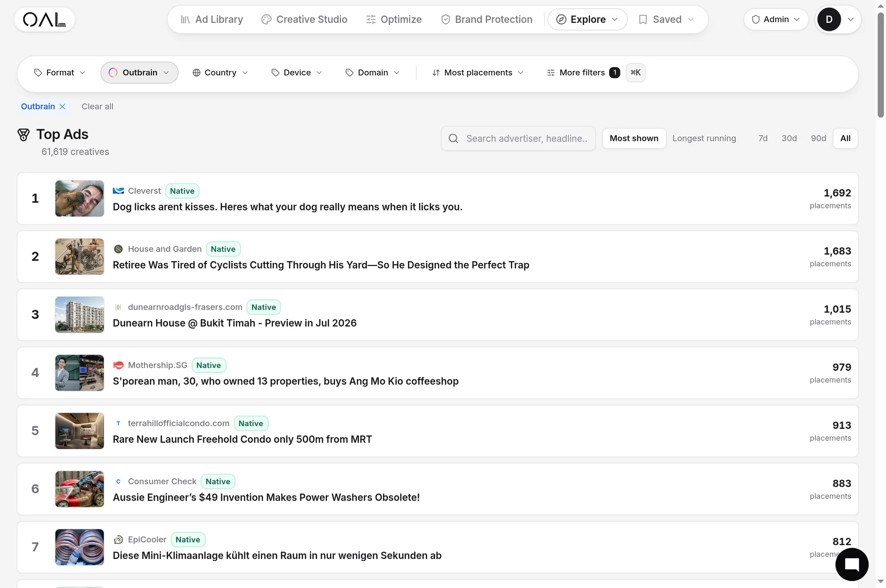Click dunearnroadgls-frasers.com advertiser link

click(x=185, y=307)
